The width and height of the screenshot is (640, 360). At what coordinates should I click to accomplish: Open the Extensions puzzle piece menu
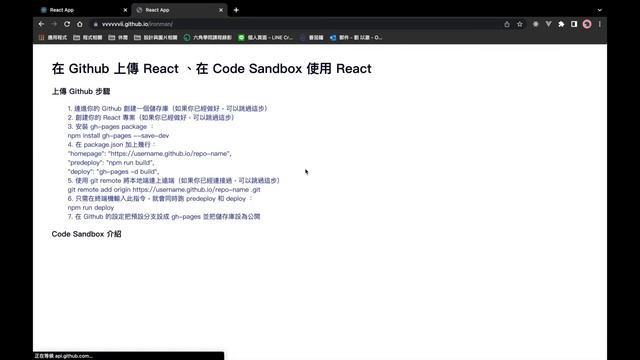[561, 24]
